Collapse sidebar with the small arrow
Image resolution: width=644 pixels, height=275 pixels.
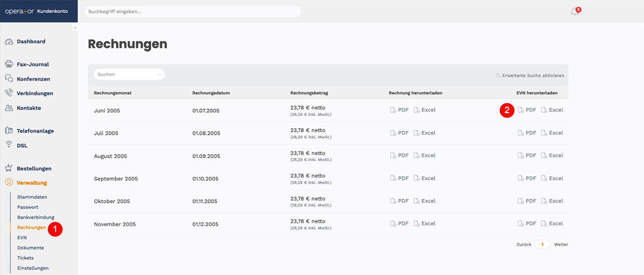coord(75,28)
